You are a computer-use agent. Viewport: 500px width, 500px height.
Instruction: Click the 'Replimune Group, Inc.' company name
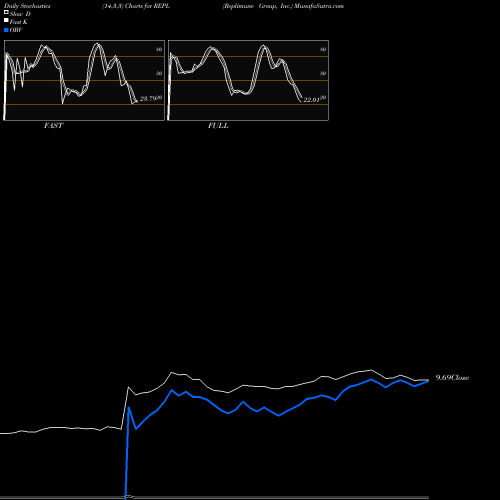coord(258,6)
